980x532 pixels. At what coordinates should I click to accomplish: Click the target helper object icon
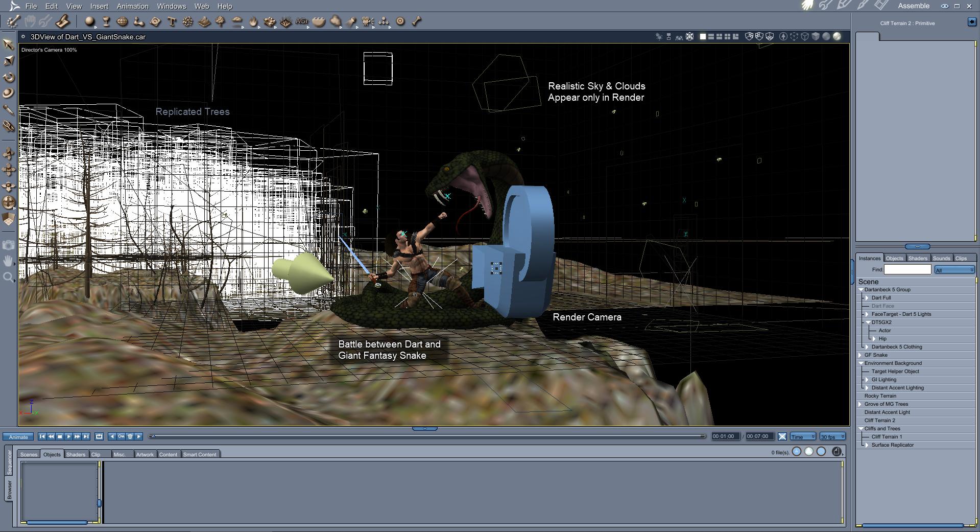click(x=400, y=21)
